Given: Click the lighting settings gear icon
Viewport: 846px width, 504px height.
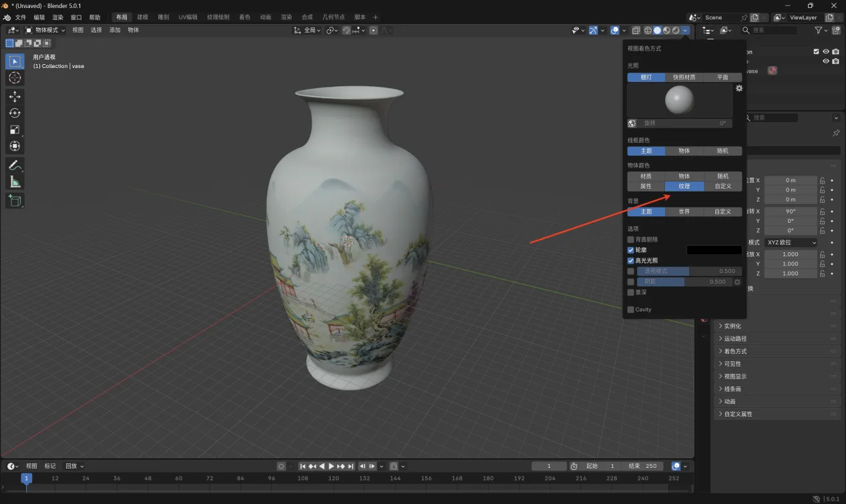Looking at the screenshot, I should [739, 88].
